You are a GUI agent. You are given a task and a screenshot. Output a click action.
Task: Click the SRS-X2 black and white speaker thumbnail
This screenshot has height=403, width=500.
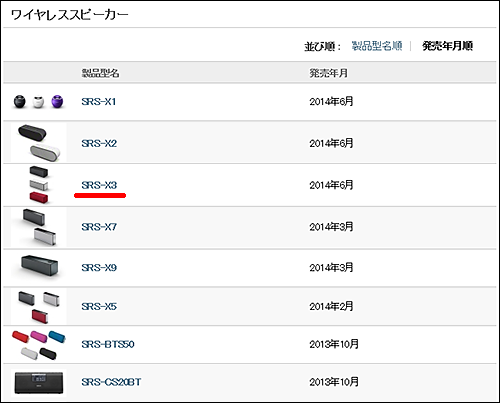pos(39,143)
